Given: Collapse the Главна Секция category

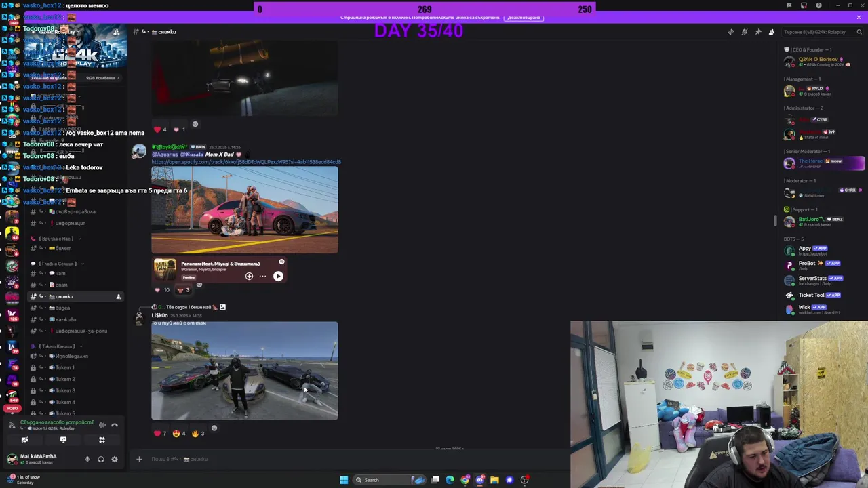Looking at the screenshot, I should (x=58, y=264).
